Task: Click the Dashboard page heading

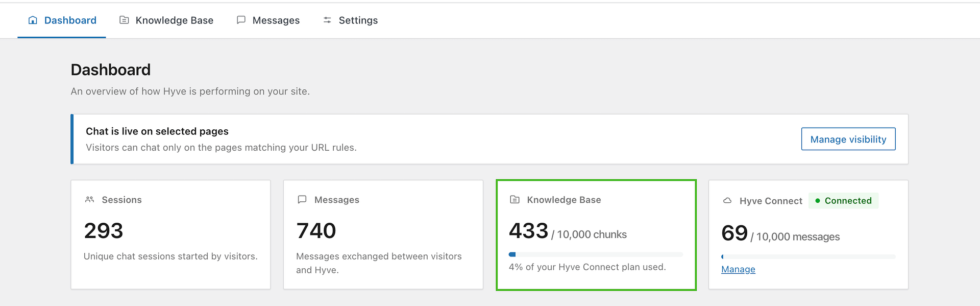Action: click(111, 70)
